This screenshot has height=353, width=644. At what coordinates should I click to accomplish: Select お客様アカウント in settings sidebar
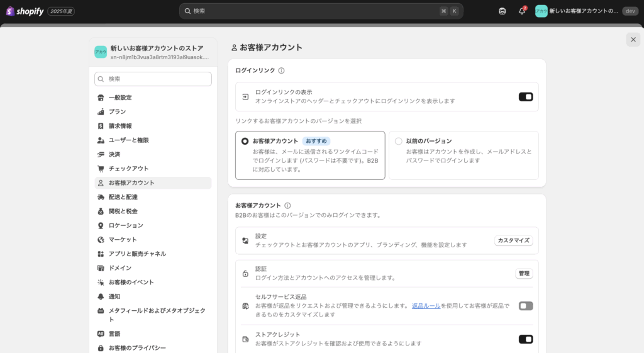point(153,183)
